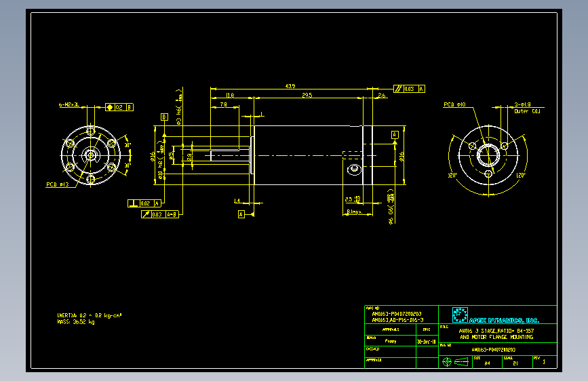Viewport: 588px width, 381px height.
Task: Select the left 120° angle in the right view
Action: [452, 176]
